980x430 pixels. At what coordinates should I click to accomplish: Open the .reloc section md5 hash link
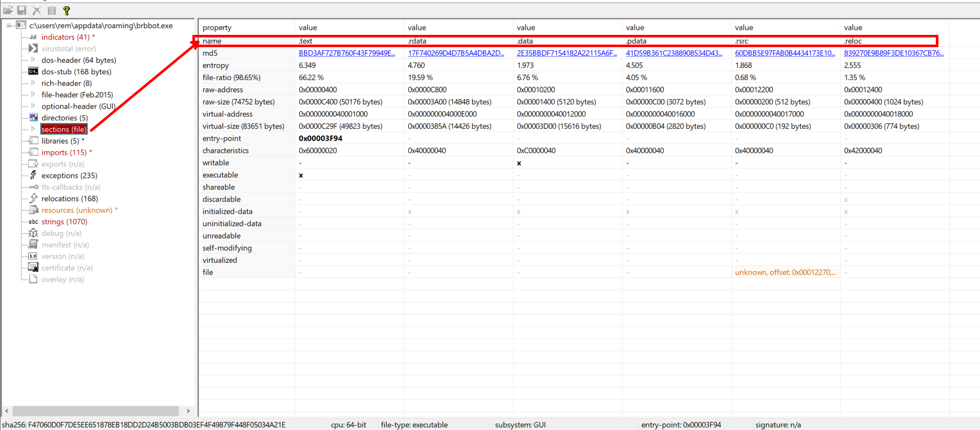(x=893, y=53)
